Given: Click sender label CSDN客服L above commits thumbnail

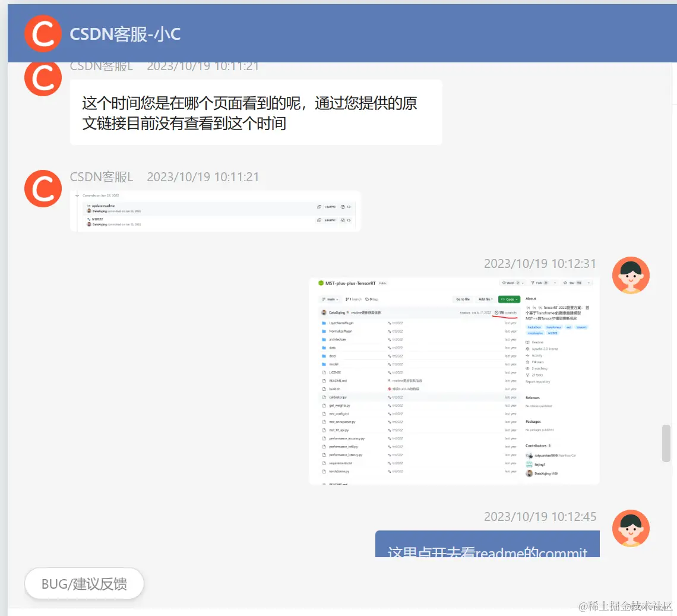Looking at the screenshot, I should click(102, 177).
